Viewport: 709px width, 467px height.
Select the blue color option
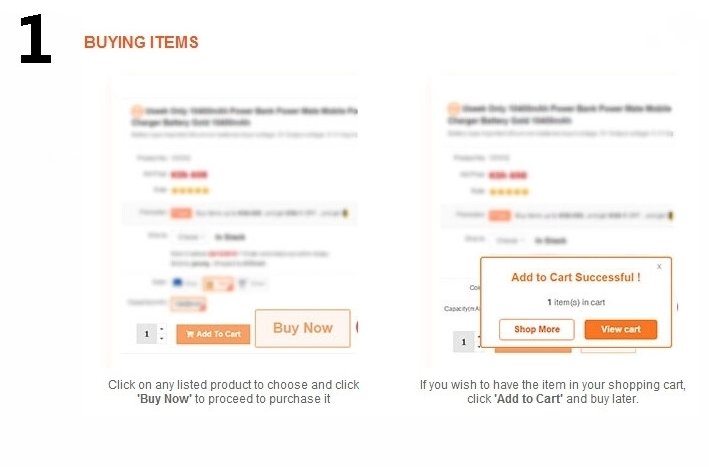coord(184,283)
